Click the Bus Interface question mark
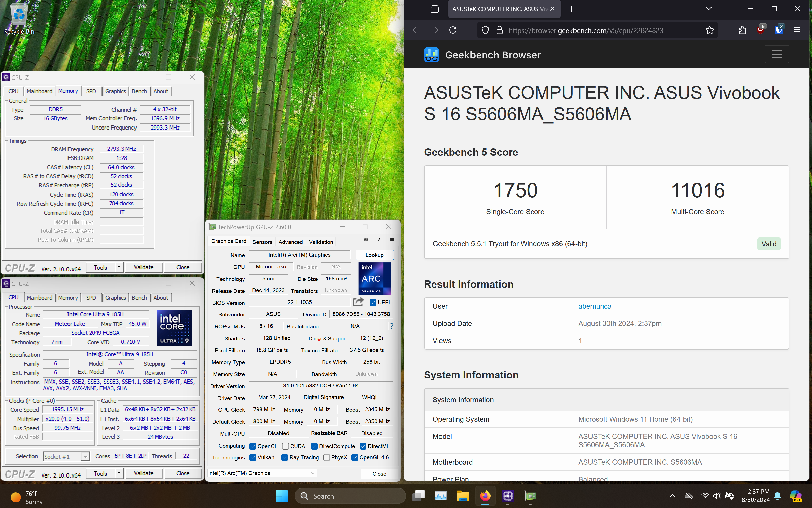Screen dimensions: 812x508 pos(392,326)
